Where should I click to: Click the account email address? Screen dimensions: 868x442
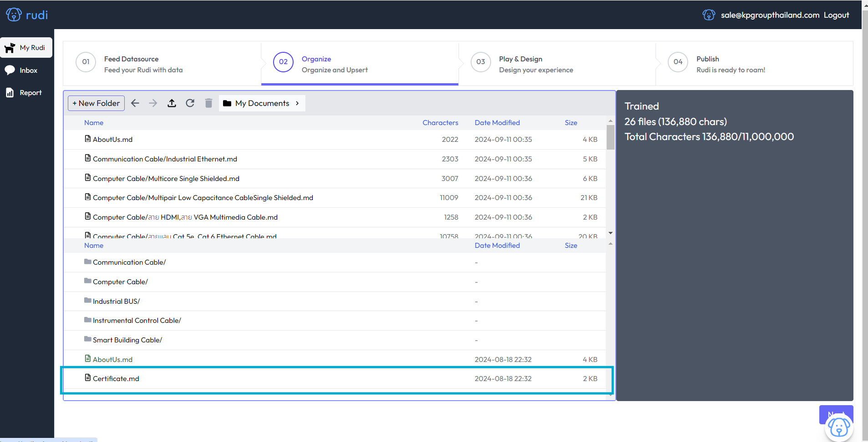(770, 15)
